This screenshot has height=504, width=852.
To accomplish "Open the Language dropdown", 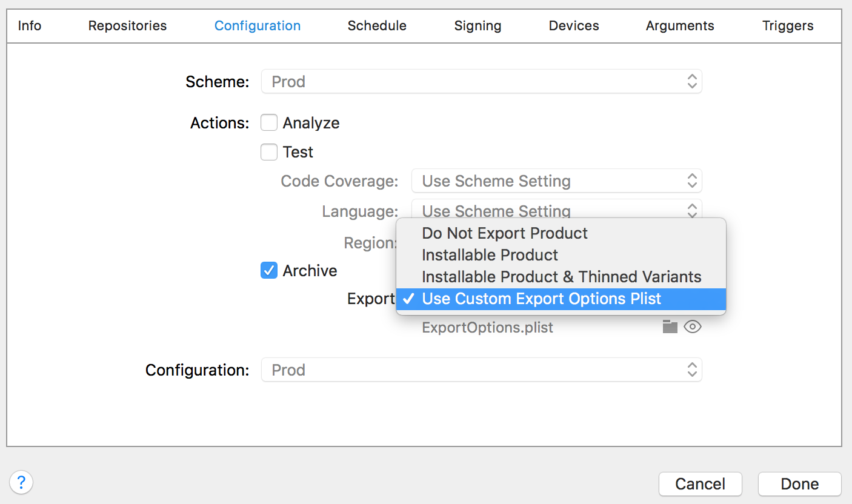I will [556, 209].
